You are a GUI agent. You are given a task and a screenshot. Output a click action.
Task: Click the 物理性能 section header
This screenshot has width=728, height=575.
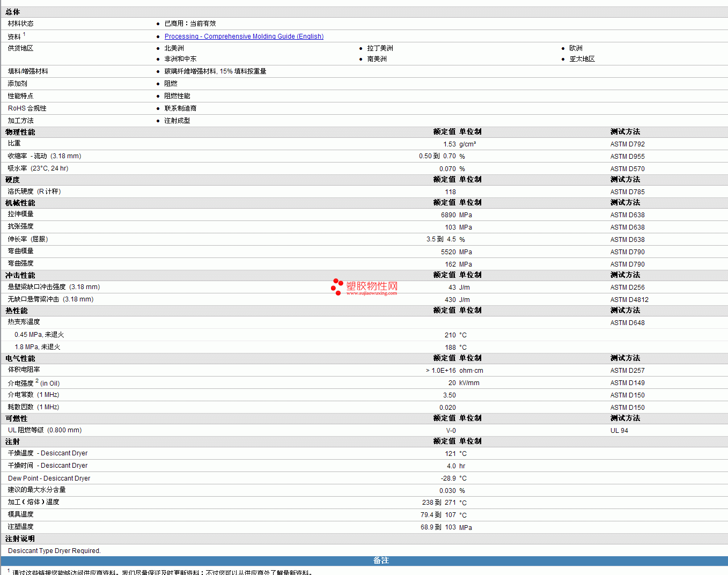click(x=20, y=132)
